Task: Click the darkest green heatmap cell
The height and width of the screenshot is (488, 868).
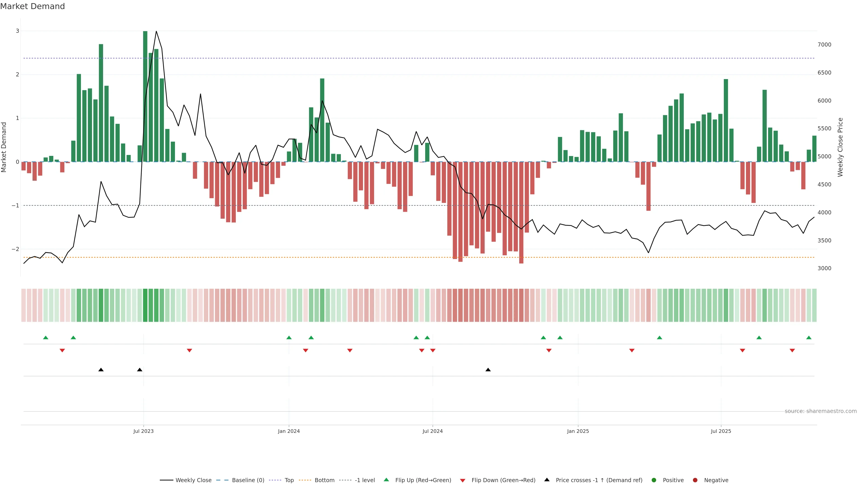Action: point(145,305)
